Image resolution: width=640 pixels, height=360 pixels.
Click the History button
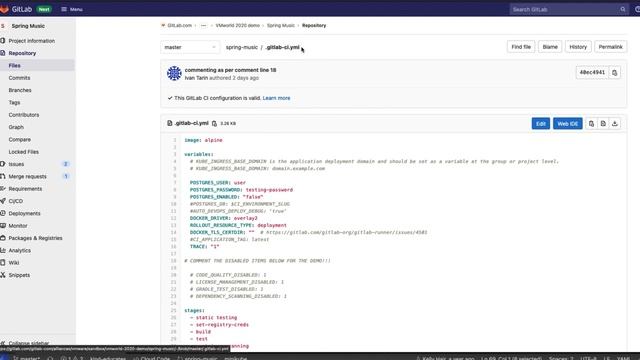tap(578, 47)
